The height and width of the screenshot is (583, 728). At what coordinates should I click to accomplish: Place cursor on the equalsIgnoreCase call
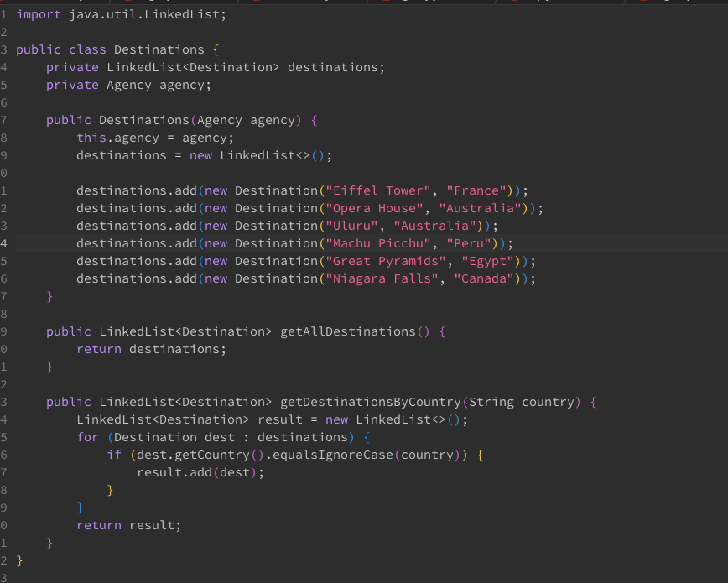click(x=332, y=454)
